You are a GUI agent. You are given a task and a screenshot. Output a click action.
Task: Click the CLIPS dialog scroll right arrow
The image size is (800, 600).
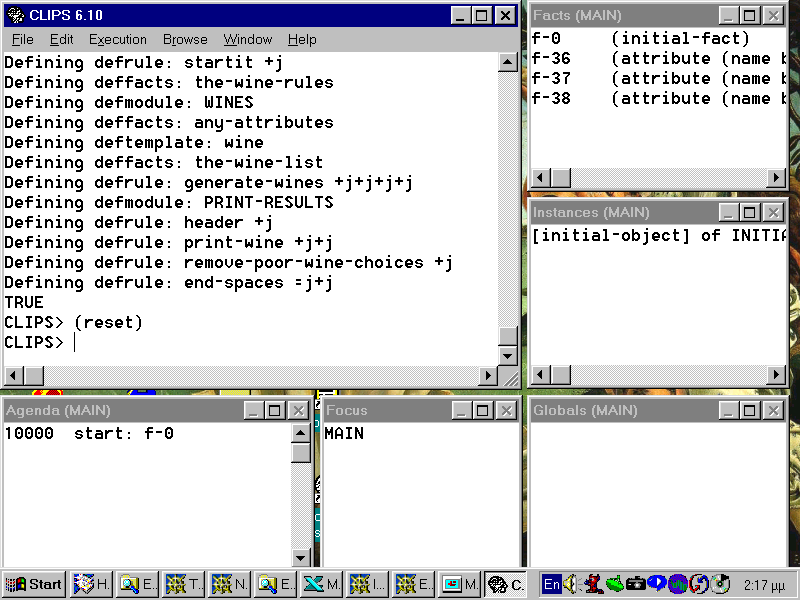click(x=488, y=376)
